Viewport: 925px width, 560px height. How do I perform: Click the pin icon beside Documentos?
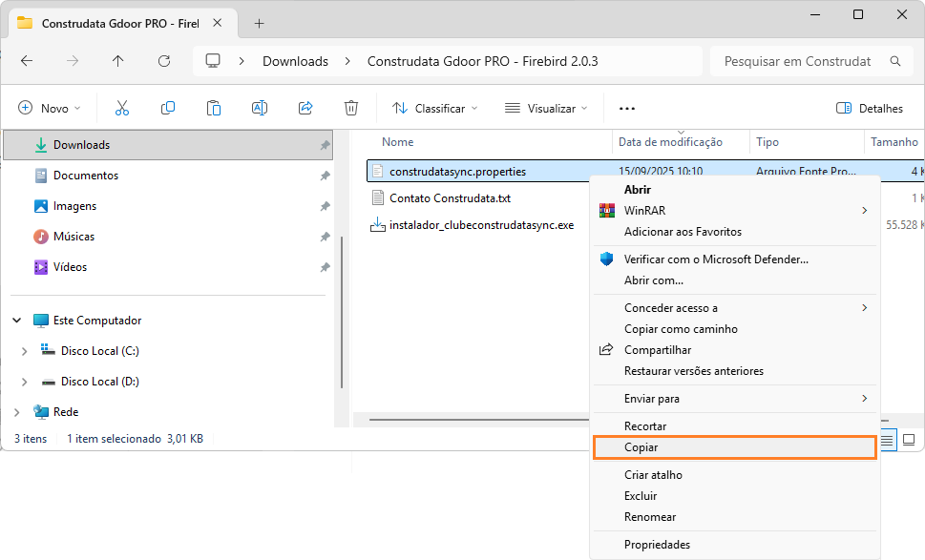point(325,176)
